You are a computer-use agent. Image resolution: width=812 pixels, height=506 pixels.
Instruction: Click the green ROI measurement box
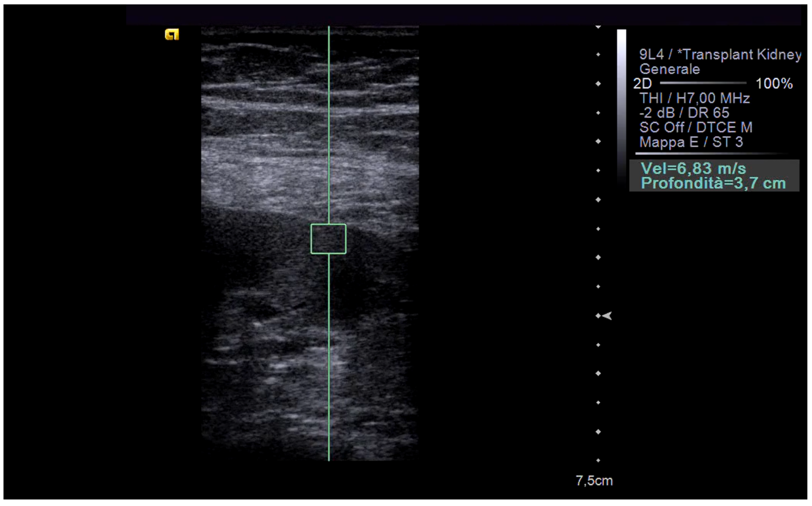pos(328,239)
